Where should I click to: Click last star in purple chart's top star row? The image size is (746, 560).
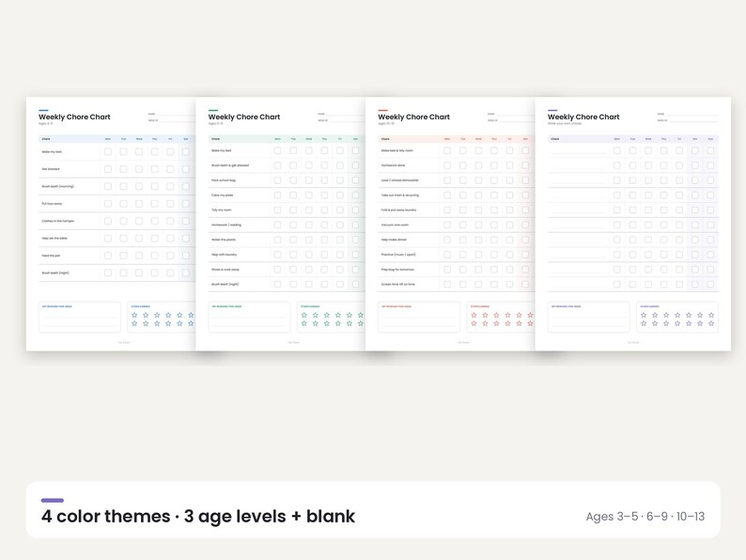tap(711, 315)
